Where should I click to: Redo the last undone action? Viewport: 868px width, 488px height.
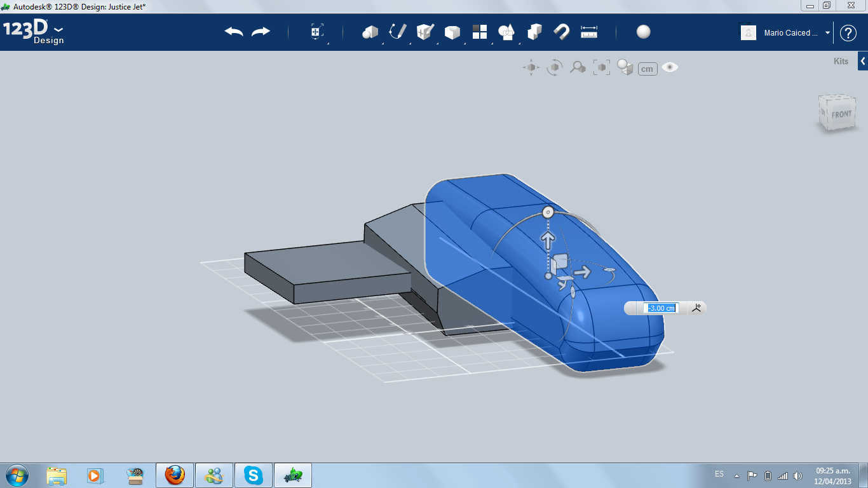pyautogui.click(x=261, y=32)
